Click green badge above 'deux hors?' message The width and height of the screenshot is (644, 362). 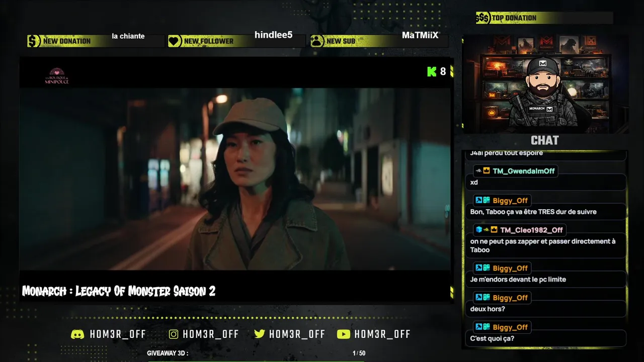tap(487, 298)
